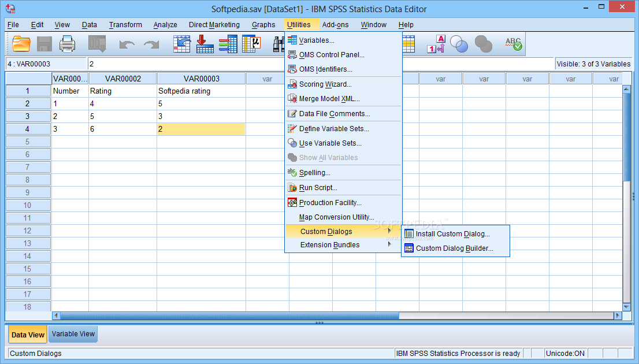639x364 pixels.
Task: Click the Custom Dialog Builder submenu icon
Action: click(408, 248)
